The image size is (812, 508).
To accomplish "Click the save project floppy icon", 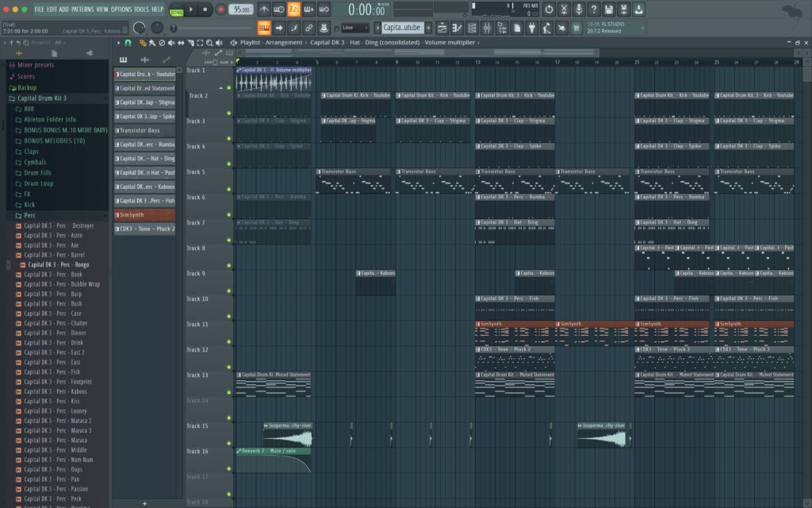I will click(x=609, y=10).
